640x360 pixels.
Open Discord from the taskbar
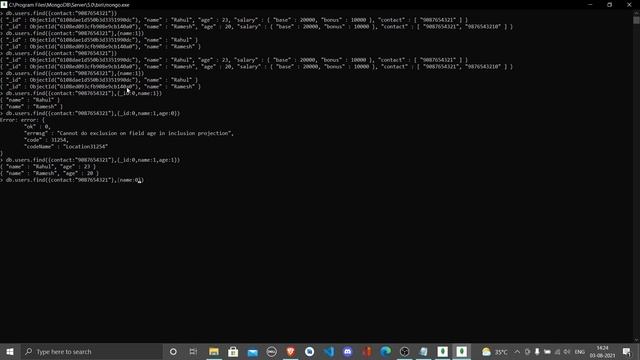tap(348, 351)
